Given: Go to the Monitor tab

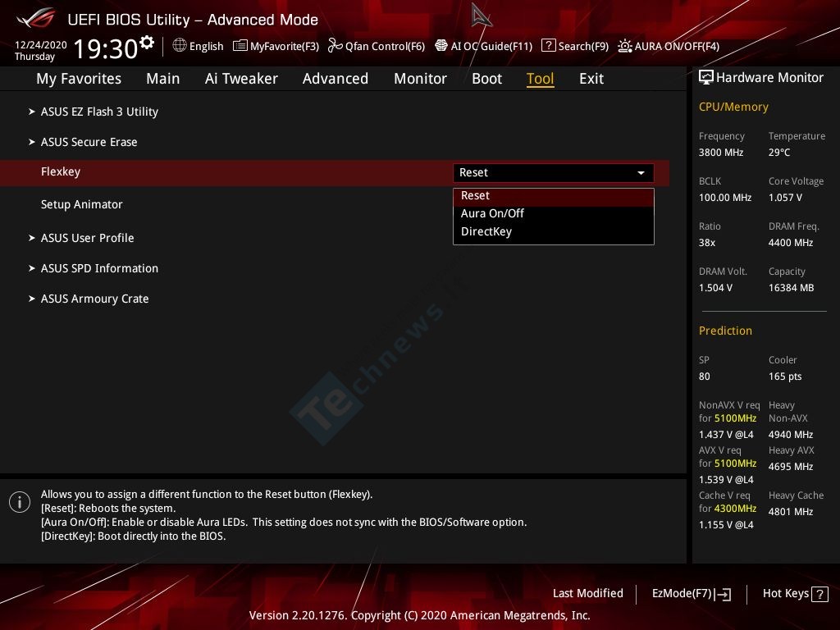Looking at the screenshot, I should (421, 79).
